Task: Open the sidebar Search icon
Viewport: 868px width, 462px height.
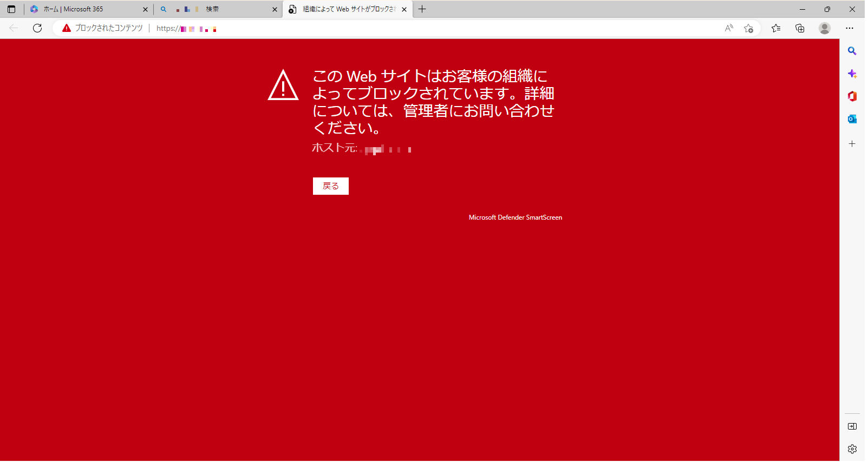Action: [x=852, y=51]
